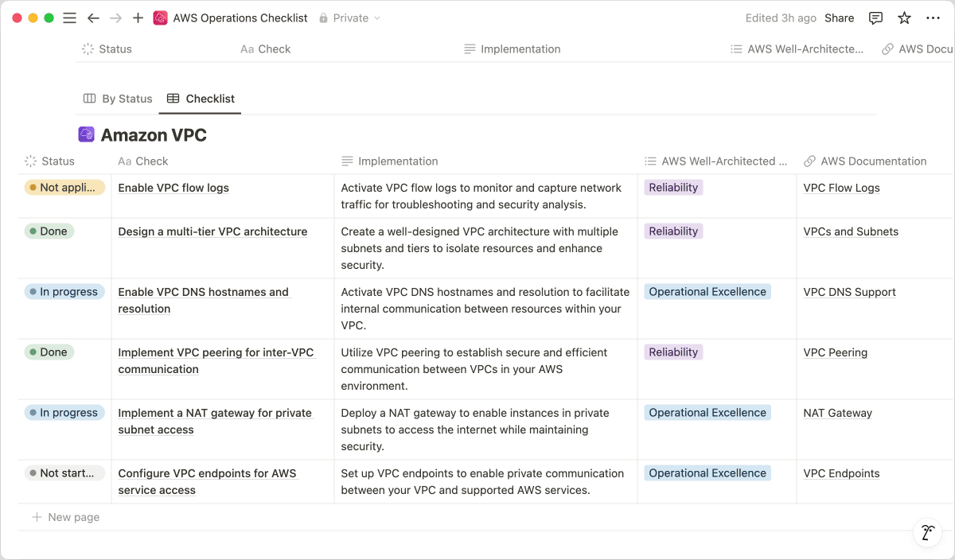Open Configure VPC endpoints for AWS service access
The height and width of the screenshot is (560, 955).
207,481
